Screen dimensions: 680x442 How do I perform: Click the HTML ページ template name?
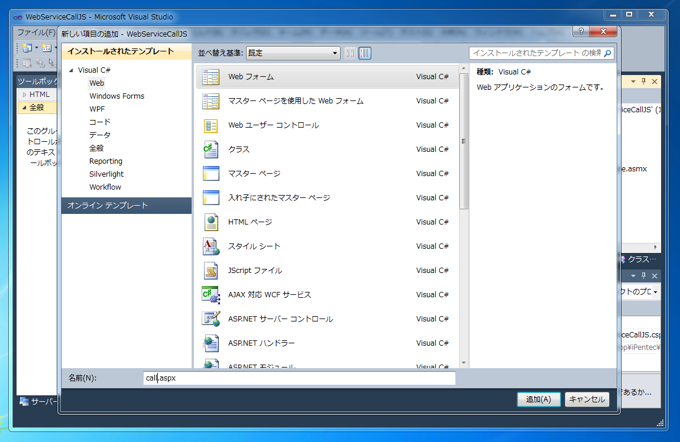pos(250,222)
